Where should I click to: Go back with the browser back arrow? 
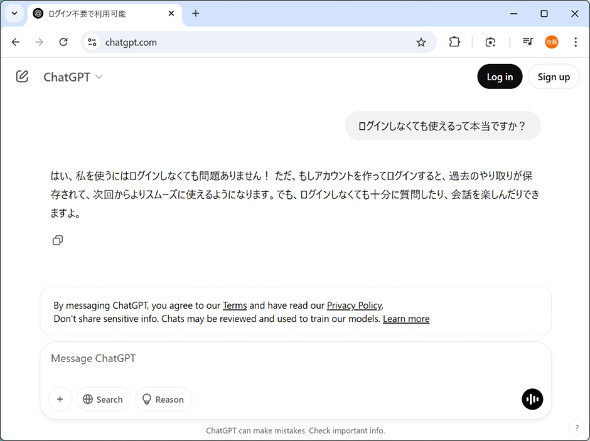coord(16,42)
